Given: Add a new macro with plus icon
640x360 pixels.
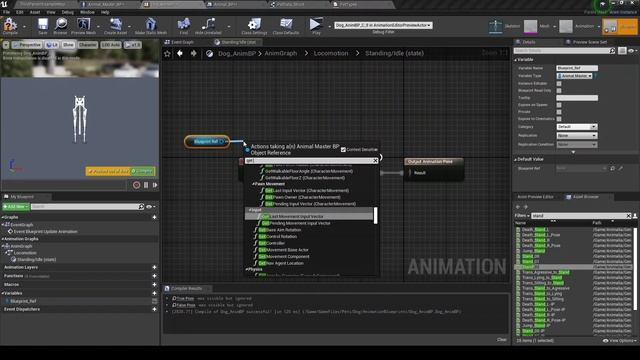Looking at the screenshot, I should tap(154, 284).
